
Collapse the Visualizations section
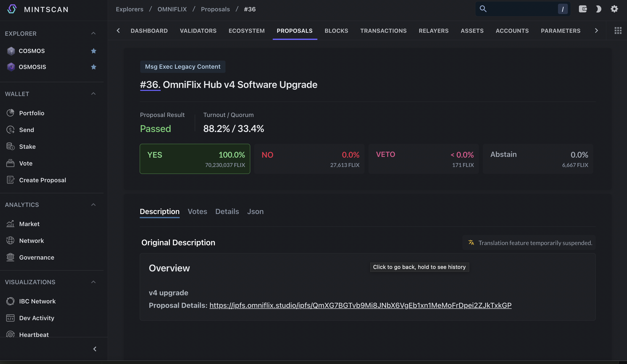(93, 282)
